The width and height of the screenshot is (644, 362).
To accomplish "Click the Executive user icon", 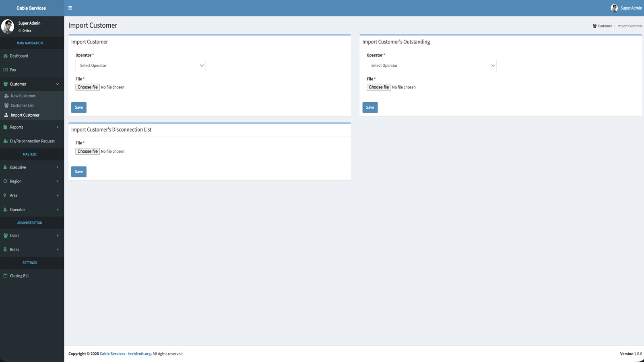I will 5,167.
